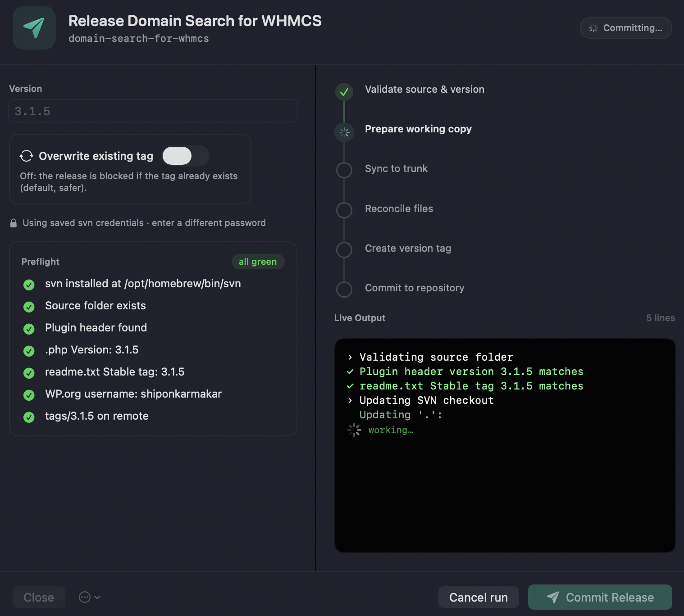The image size is (684, 616).
Task: Click the completed Validate source step checkmark
Action: 344,92
